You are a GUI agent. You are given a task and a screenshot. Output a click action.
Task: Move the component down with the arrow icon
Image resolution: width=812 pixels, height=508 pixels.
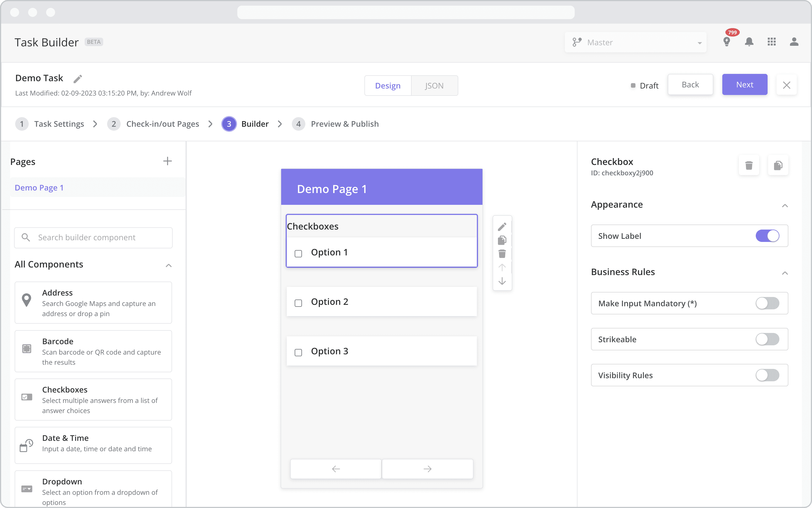click(x=502, y=281)
